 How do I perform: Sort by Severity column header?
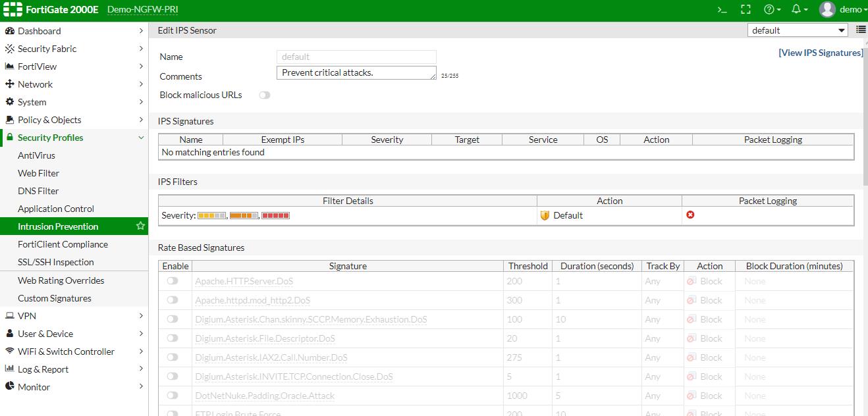click(387, 140)
